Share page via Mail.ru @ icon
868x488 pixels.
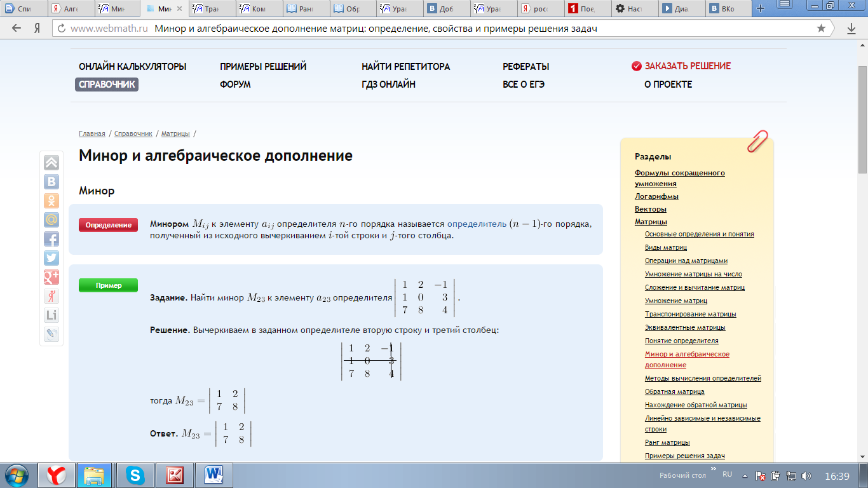coord(51,220)
